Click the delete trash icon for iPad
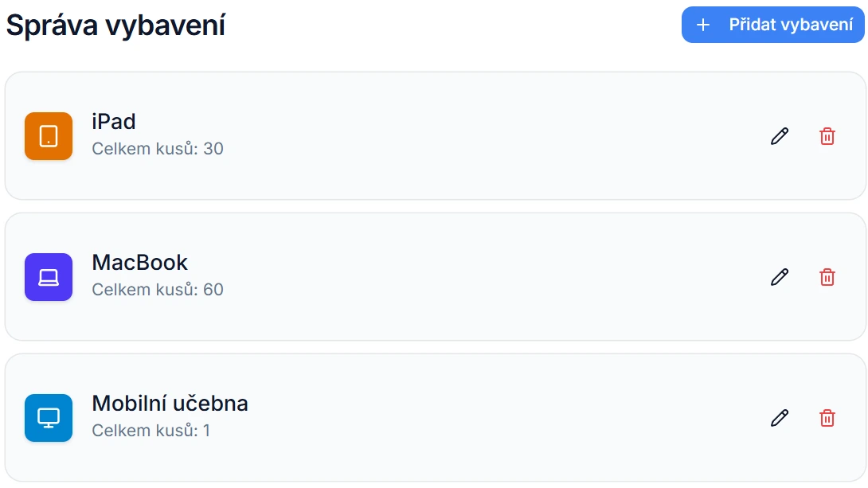The width and height of the screenshot is (868, 488). pos(827,135)
